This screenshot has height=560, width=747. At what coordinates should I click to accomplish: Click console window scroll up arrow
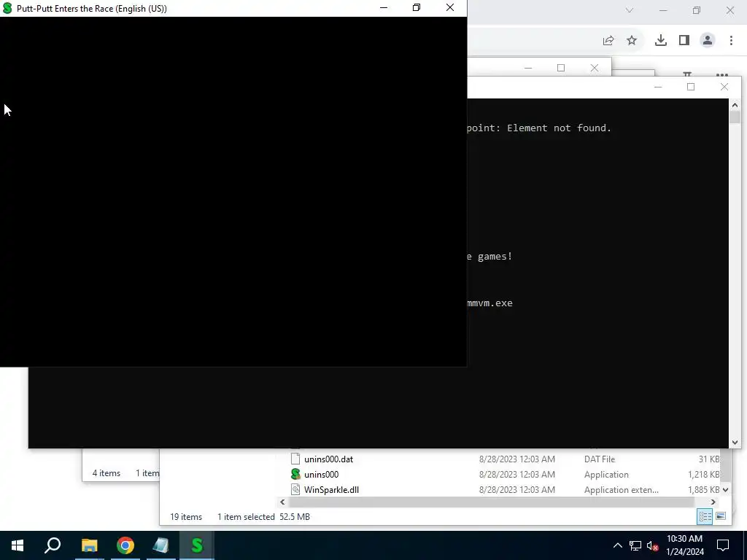pyautogui.click(x=735, y=105)
